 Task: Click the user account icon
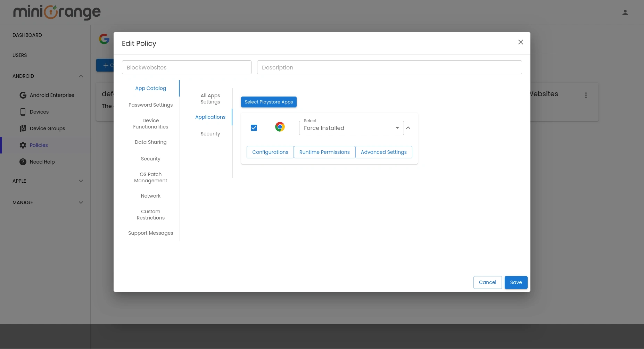pos(625,13)
